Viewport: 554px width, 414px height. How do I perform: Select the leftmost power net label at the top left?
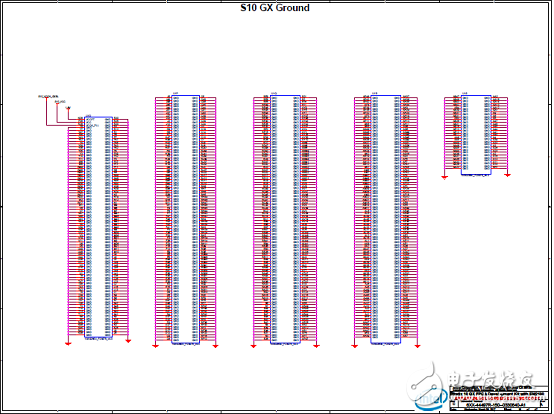pos(48,96)
